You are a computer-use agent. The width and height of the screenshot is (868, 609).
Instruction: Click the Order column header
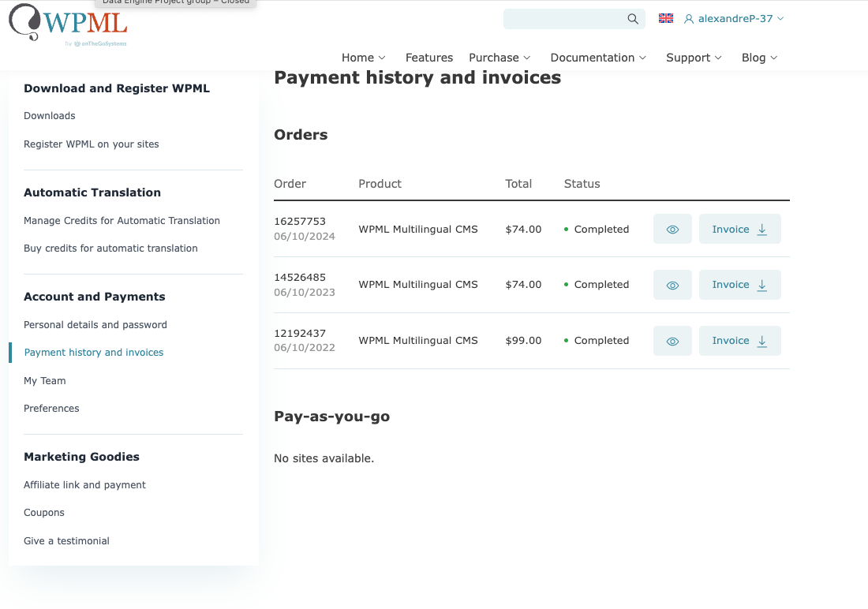coord(290,184)
